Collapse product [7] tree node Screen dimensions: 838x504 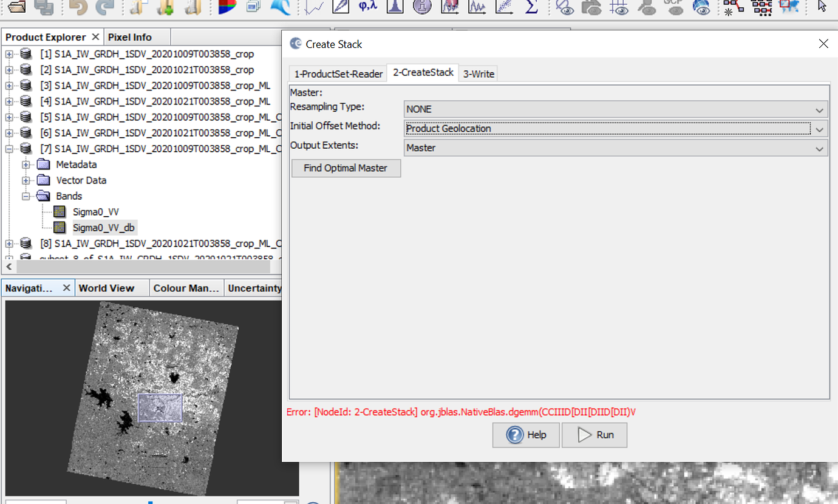click(9, 149)
